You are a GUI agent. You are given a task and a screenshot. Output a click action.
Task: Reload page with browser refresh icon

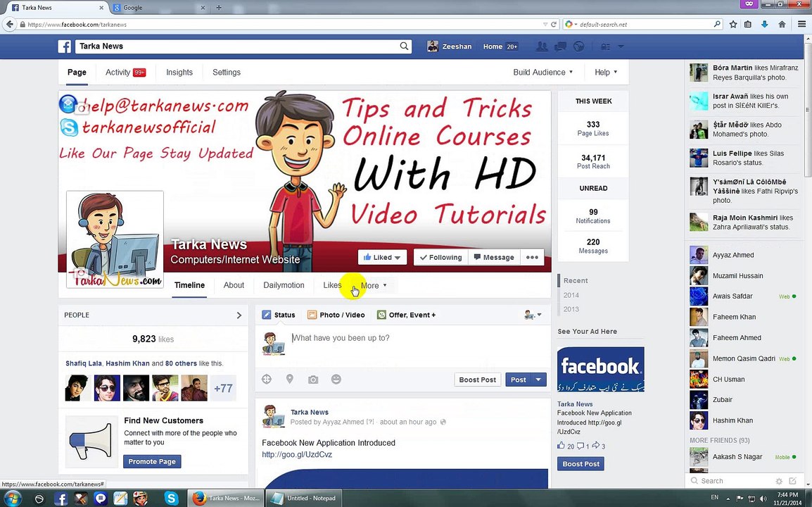coord(554,25)
